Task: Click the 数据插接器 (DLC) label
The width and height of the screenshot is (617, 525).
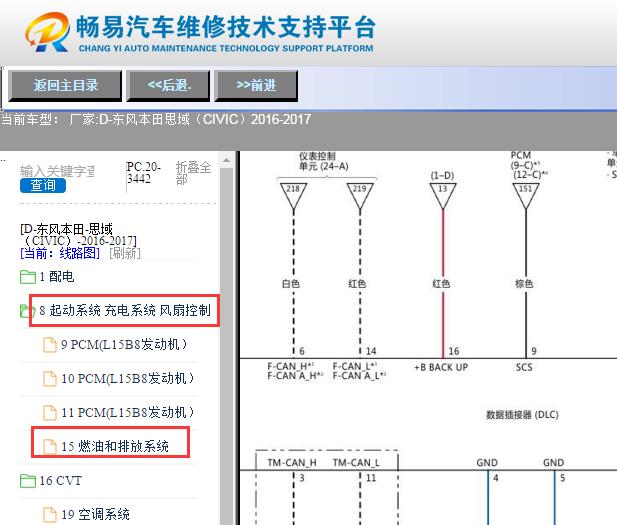Action: pyautogui.click(x=522, y=415)
